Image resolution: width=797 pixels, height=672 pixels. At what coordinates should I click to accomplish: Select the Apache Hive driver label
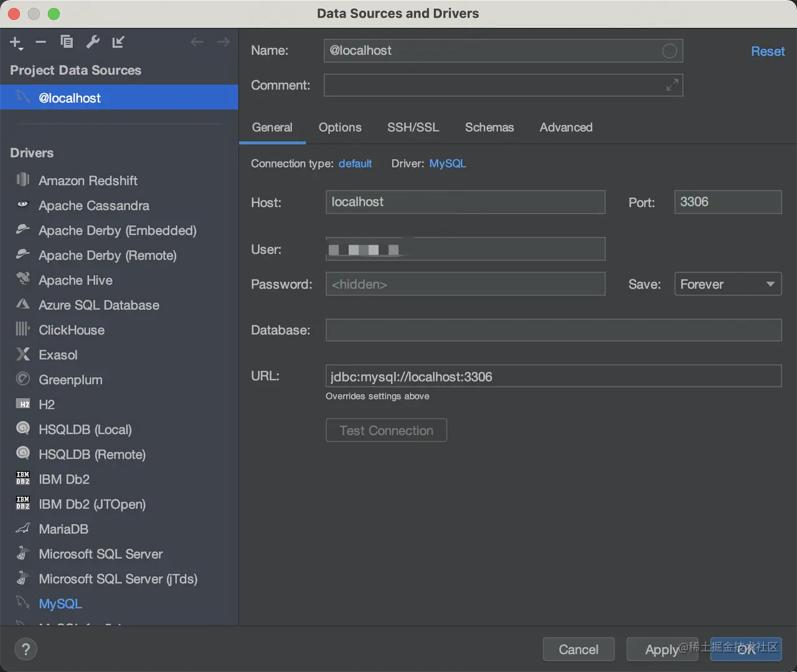click(75, 281)
